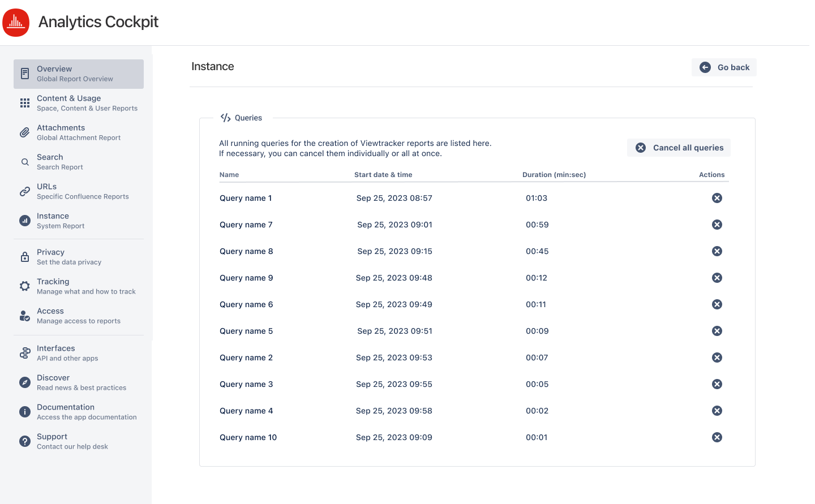The height and width of the screenshot is (504, 815).
Task: Click the Queries code icon above the table
Action: [x=226, y=117]
